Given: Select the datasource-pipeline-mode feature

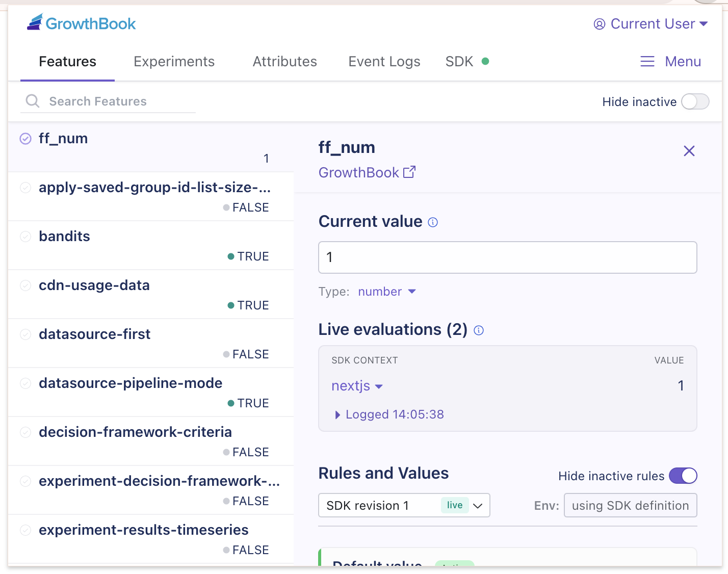Looking at the screenshot, I should pos(151,393).
